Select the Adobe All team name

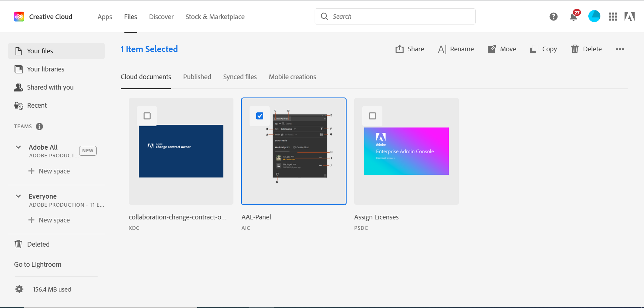(43, 147)
